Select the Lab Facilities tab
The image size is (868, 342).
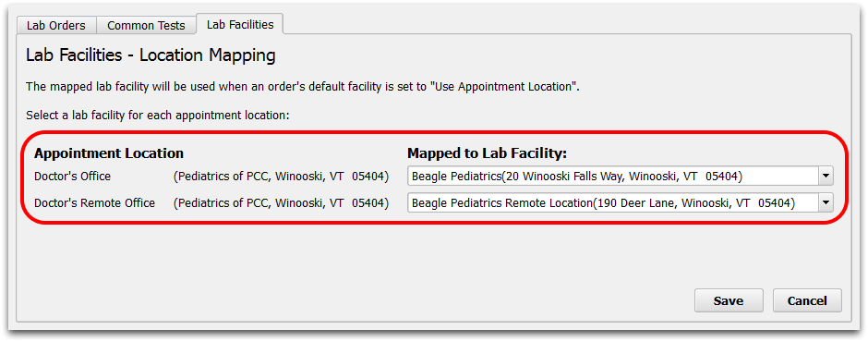[240, 24]
